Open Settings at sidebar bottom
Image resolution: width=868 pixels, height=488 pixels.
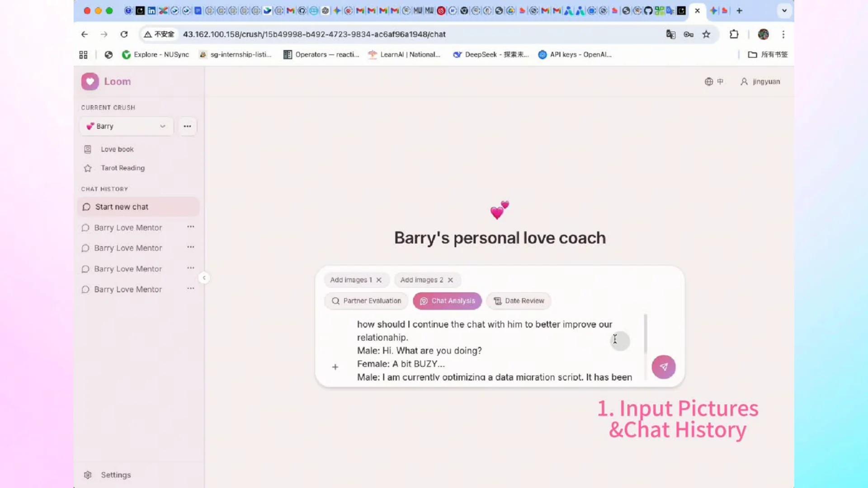pyautogui.click(x=108, y=475)
